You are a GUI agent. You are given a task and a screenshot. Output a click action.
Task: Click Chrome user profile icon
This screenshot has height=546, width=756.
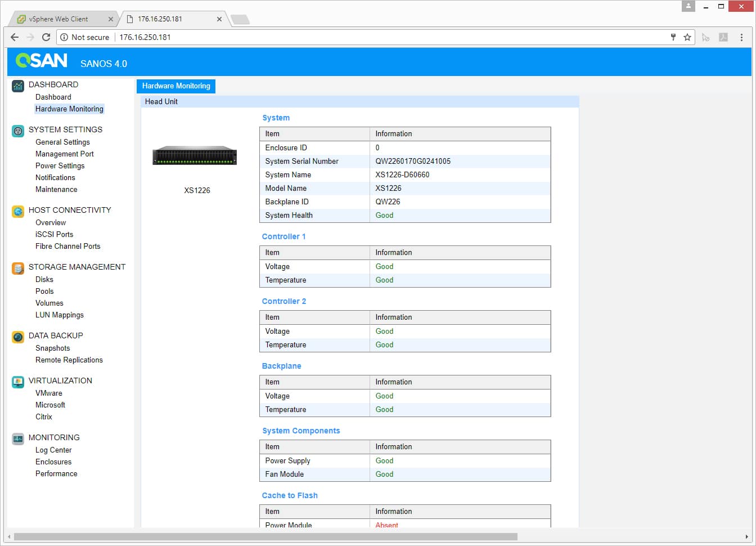pyautogui.click(x=688, y=6)
